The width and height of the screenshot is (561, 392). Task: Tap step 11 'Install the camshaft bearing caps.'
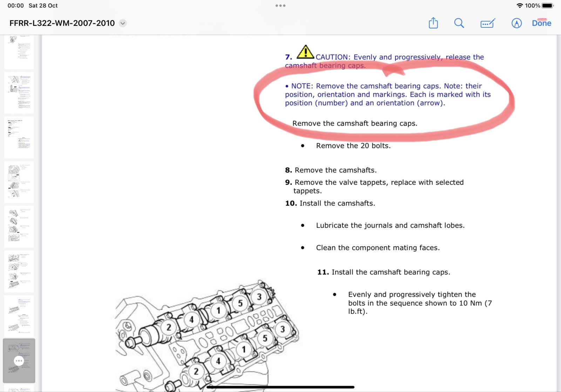click(384, 272)
